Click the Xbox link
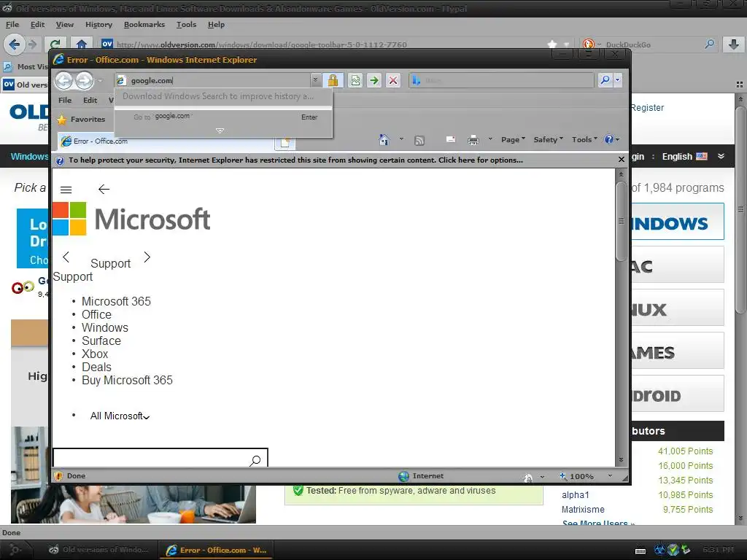 coord(95,354)
